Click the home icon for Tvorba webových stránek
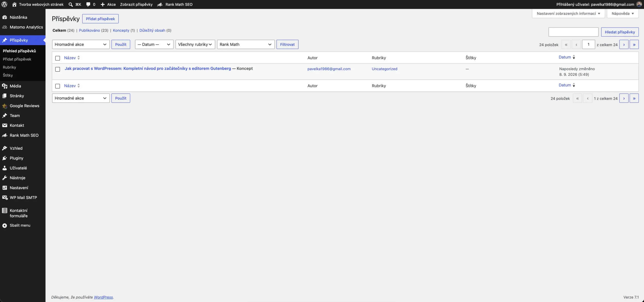Viewport: 644px width, 302px height. click(x=14, y=4)
